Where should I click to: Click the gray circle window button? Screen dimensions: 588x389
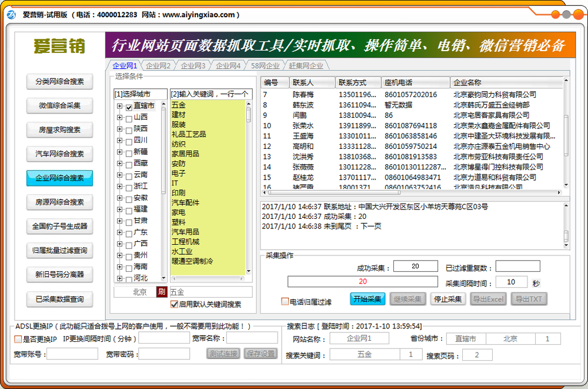pyautogui.click(x=566, y=15)
